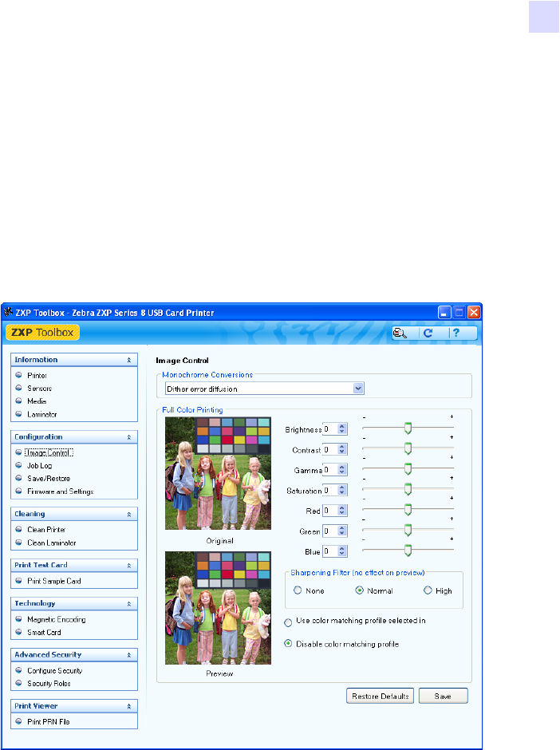The height and width of the screenshot is (750, 560).
Task: Click the Restore Defaults button
Action: 381,696
